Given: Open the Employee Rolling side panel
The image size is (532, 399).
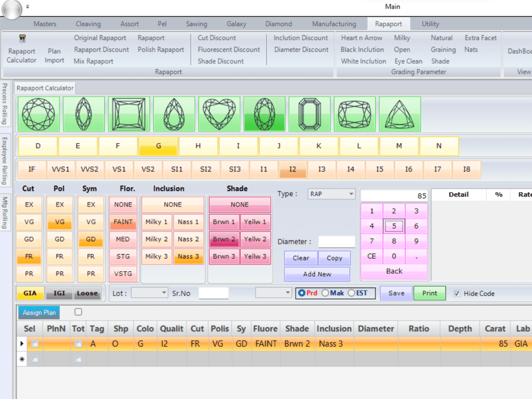Looking at the screenshot, I should (x=5, y=161).
